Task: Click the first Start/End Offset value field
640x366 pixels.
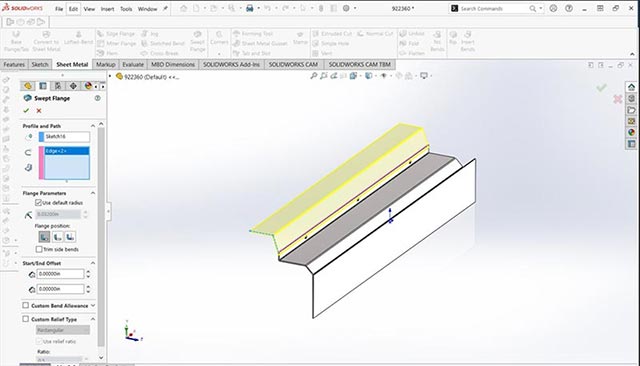Action: pos(60,274)
